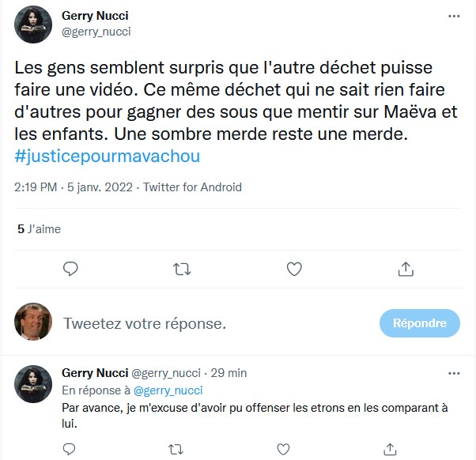Open the 'En réponse à @gerry_nucci' mention link

[168, 390]
